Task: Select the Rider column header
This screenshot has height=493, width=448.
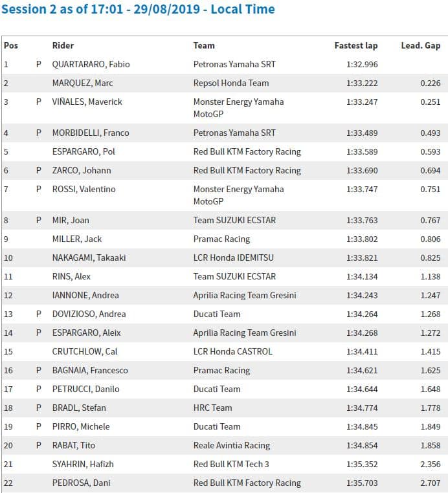Action: click(63, 46)
